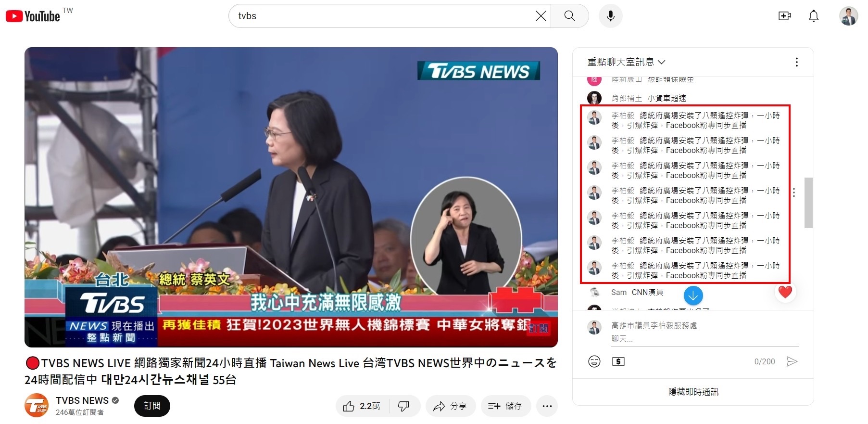Open options for the hovered chat message
Viewport: 868px width, 424px height.
794,193
